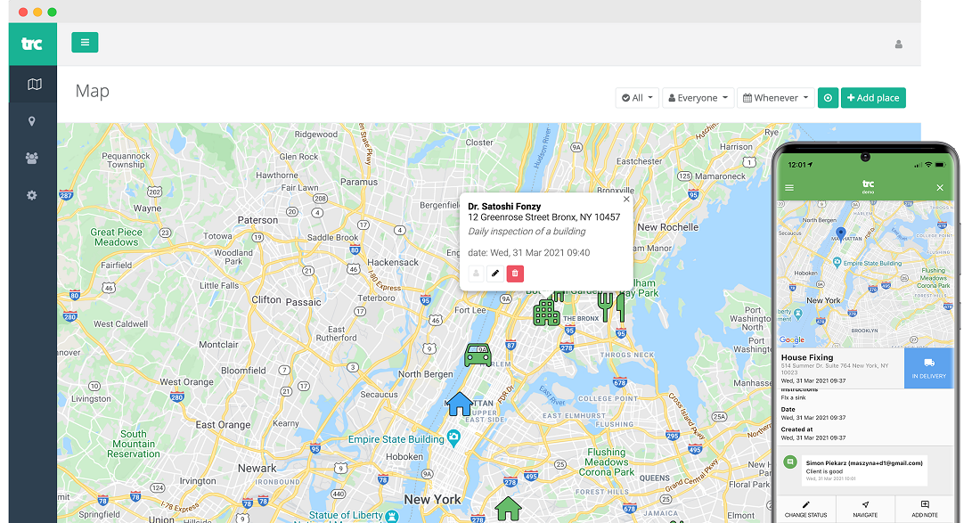Click the Hoboken label on map
This screenshot has width=980, height=523.
[404, 457]
